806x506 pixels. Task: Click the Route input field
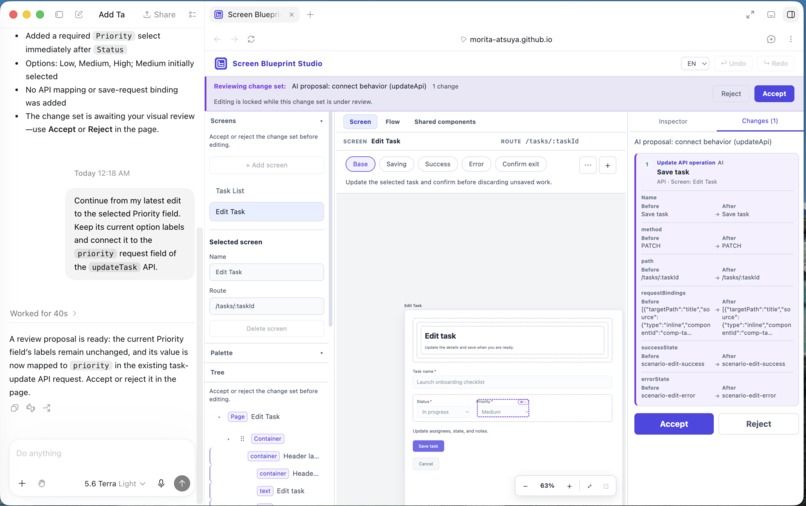266,305
